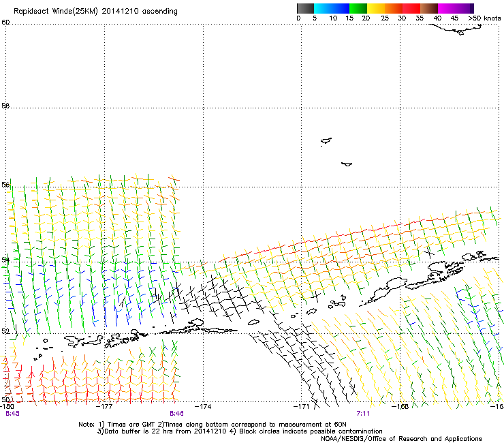Click the Rapidscat Winds title text

tap(95, 11)
